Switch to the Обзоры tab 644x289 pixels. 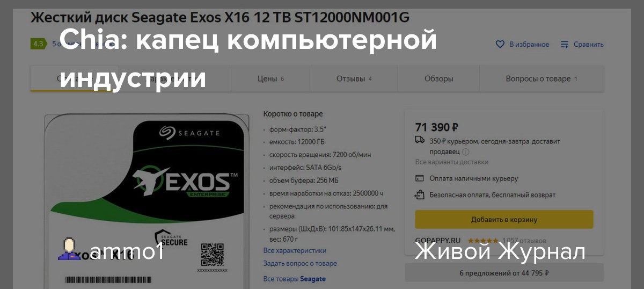pyautogui.click(x=438, y=78)
